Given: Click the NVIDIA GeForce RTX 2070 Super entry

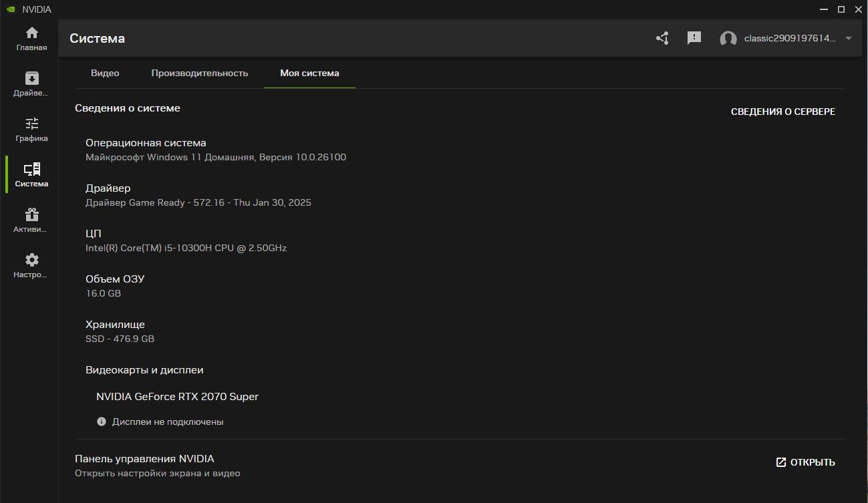Looking at the screenshot, I should tap(177, 396).
